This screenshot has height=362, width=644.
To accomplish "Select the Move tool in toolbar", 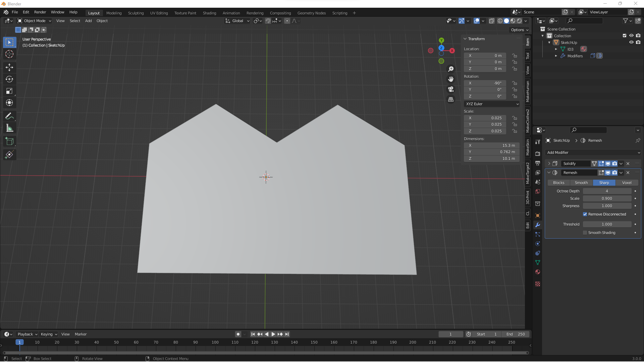I will coord(9,67).
